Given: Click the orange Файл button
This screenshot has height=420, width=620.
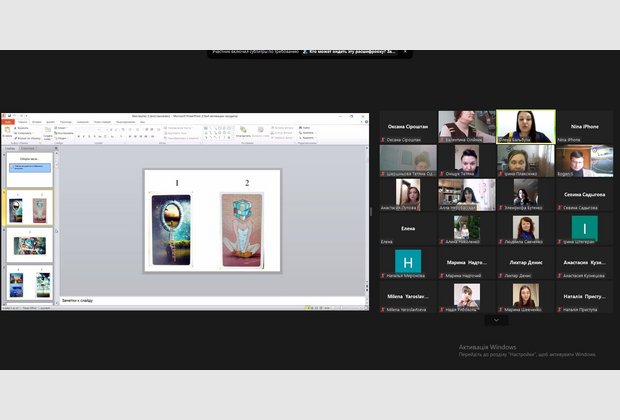Looking at the screenshot, I should point(8,121).
